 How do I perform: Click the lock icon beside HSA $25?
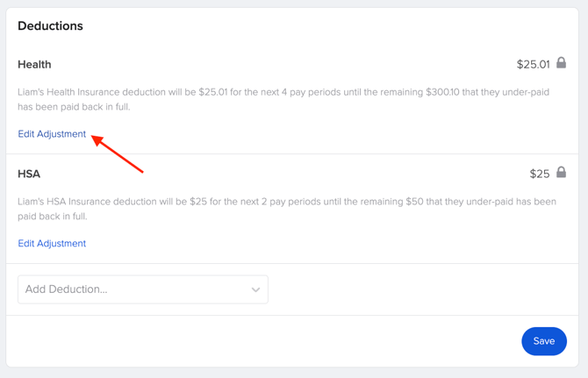561,173
